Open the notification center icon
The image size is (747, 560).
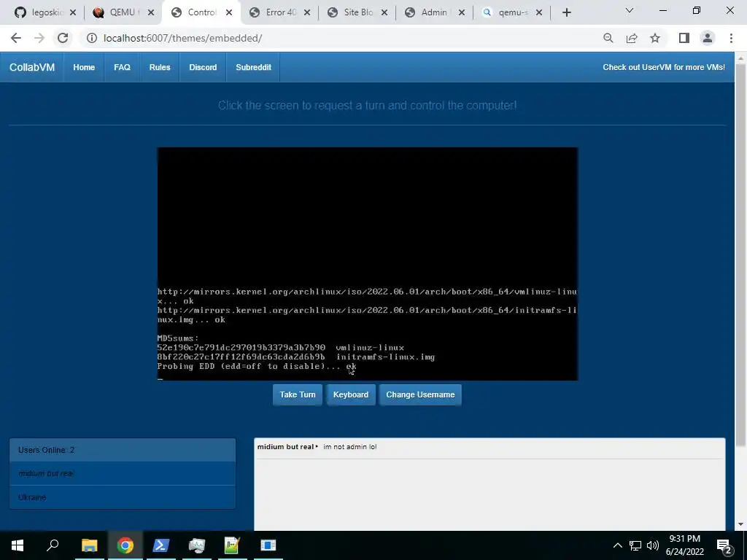pos(724,546)
